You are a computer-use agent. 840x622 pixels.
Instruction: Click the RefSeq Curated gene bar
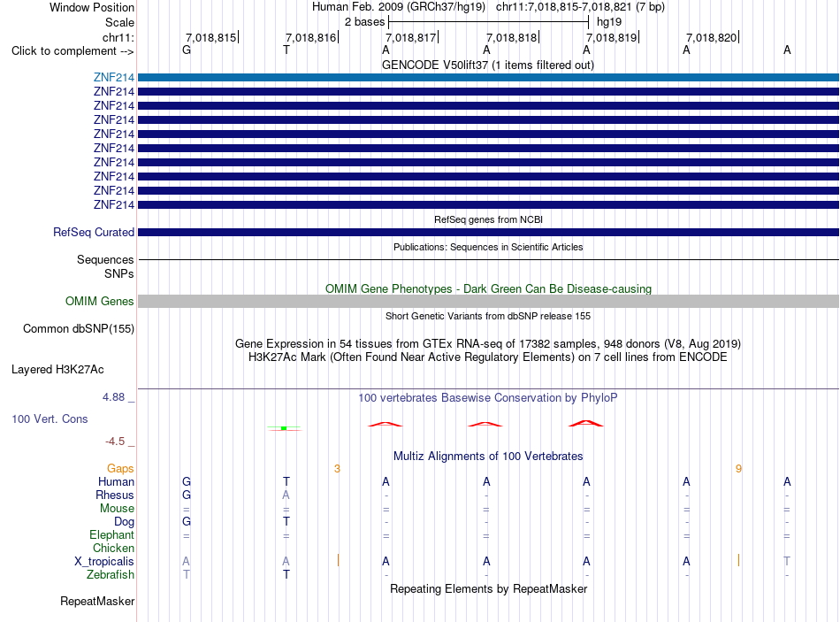[x=488, y=232]
